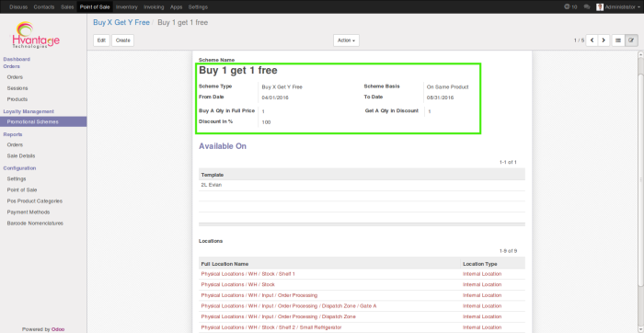644x333 pixels.
Task: Open the Point of Sale menu
Action: click(x=95, y=7)
